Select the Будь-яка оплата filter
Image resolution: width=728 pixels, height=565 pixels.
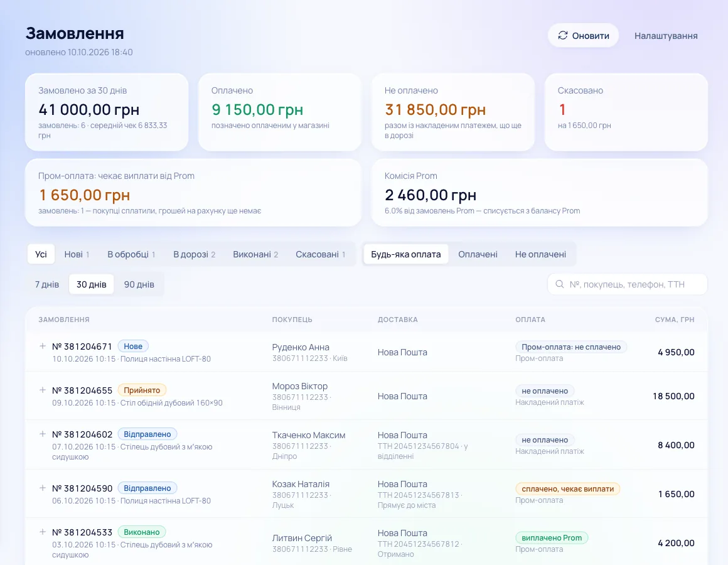(x=406, y=254)
